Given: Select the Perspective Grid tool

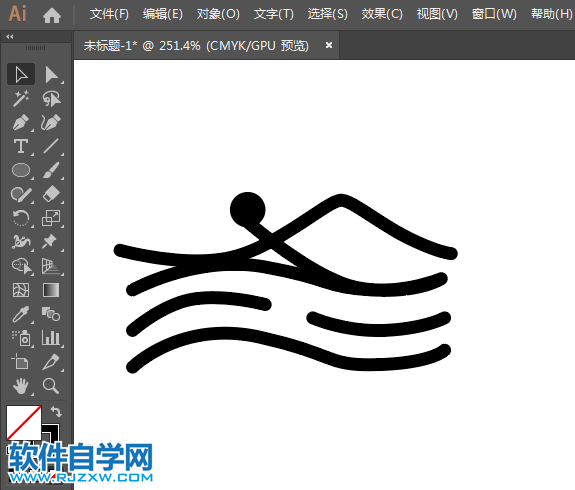Looking at the screenshot, I should pyautogui.click(x=51, y=266).
